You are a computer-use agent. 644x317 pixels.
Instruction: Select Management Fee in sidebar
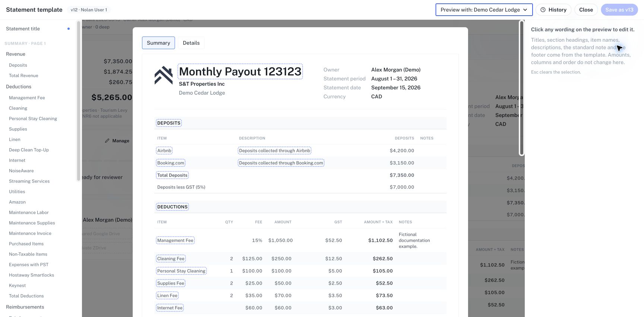[27, 98]
